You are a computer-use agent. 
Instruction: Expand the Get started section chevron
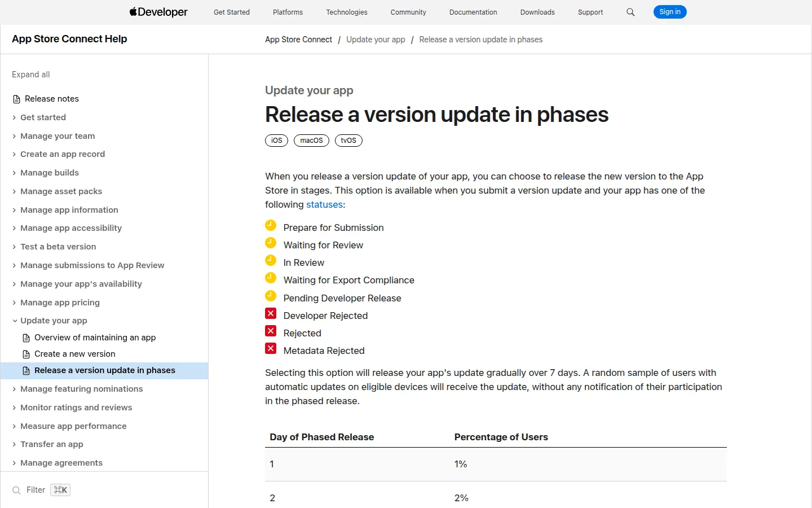click(14, 117)
